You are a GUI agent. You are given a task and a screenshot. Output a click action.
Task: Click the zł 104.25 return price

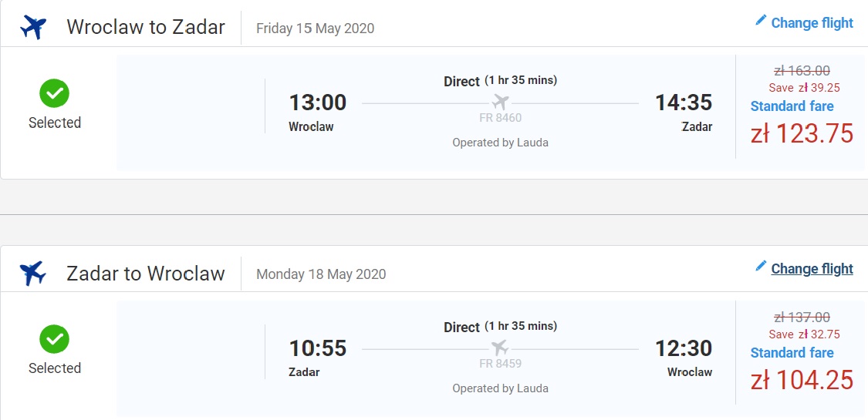pyautogui.click(x=802, y=380)
